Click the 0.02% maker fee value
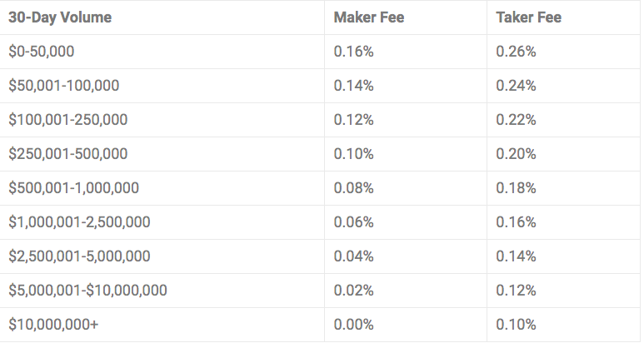The width and height of the screenshot is (644, 343). [x=353, y=291]
